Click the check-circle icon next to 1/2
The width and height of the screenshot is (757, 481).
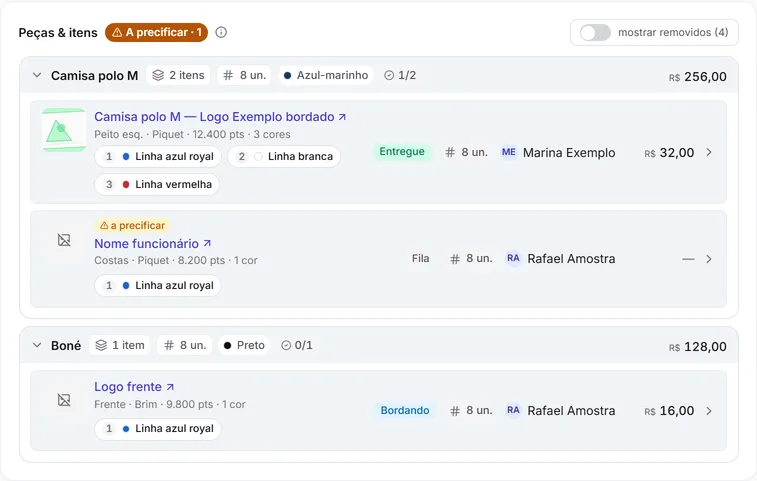pyautogui.click(x=389, y=75)
